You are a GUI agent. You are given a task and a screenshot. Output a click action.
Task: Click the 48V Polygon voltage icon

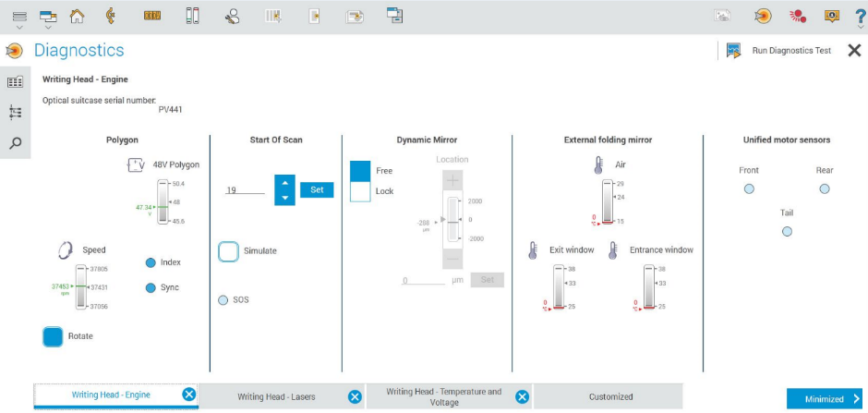[x=136, y=165]
